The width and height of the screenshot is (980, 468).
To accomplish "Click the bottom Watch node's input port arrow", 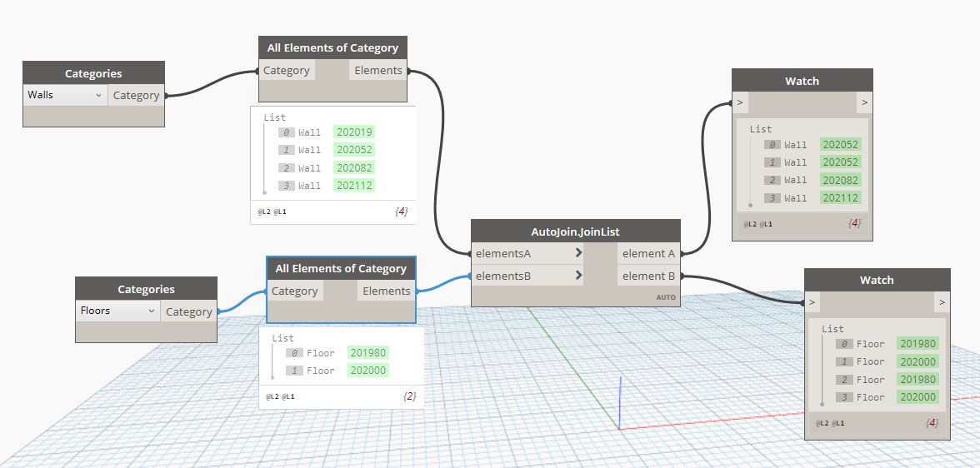I will click(x=812, y=302).
